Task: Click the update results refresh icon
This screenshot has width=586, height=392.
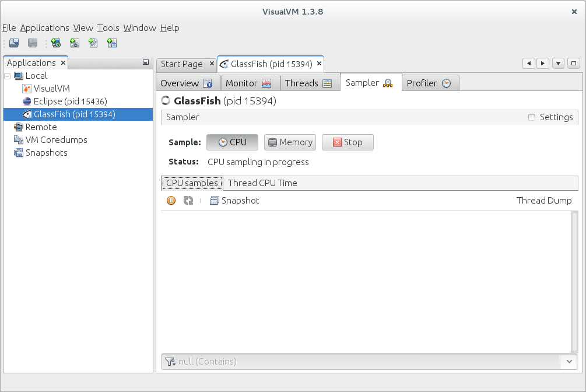Action: [188, 201]
